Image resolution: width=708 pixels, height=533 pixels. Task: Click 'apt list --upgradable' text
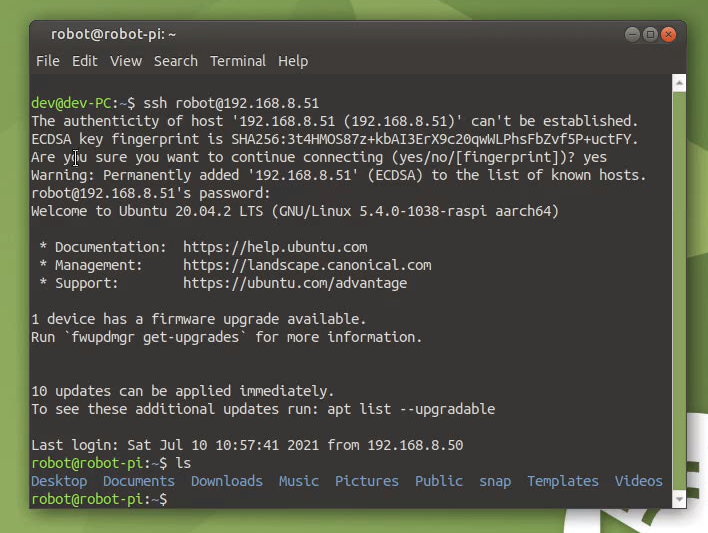coord(411,409)
